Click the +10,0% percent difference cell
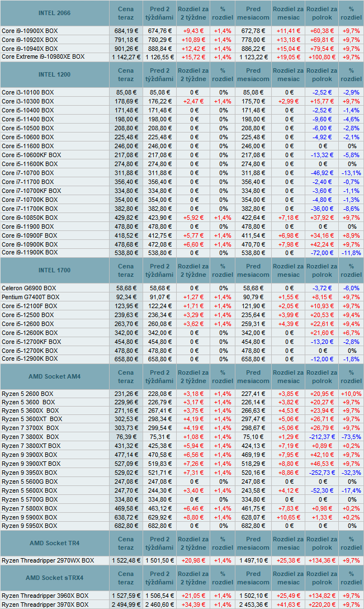Viewport: 364px width, 609px height. (x=351, y=394)
